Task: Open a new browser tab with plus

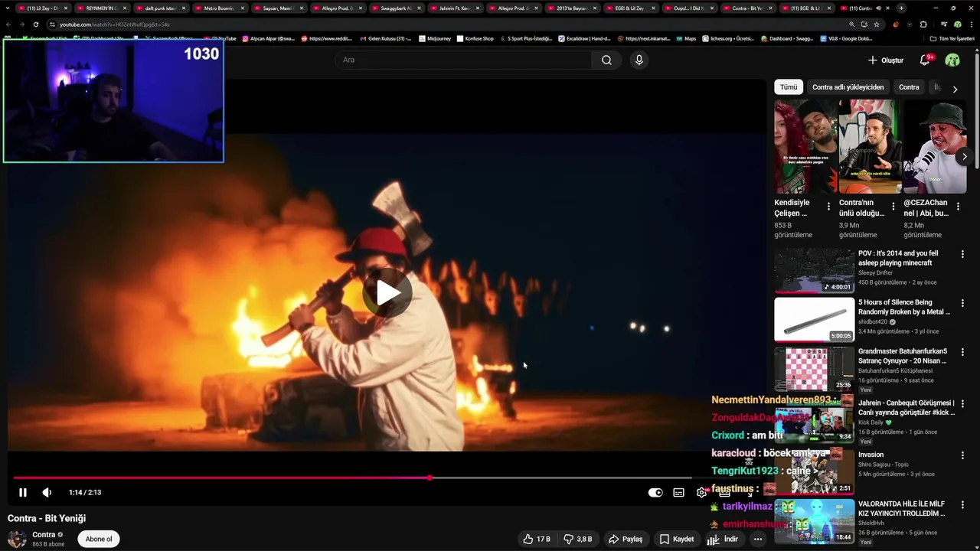Action: click(901, 8)
